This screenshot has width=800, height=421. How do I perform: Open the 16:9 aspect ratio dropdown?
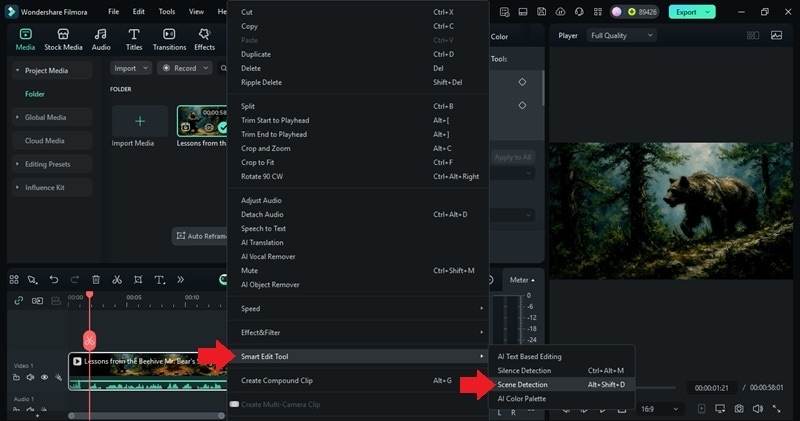(x=660, y=409)
